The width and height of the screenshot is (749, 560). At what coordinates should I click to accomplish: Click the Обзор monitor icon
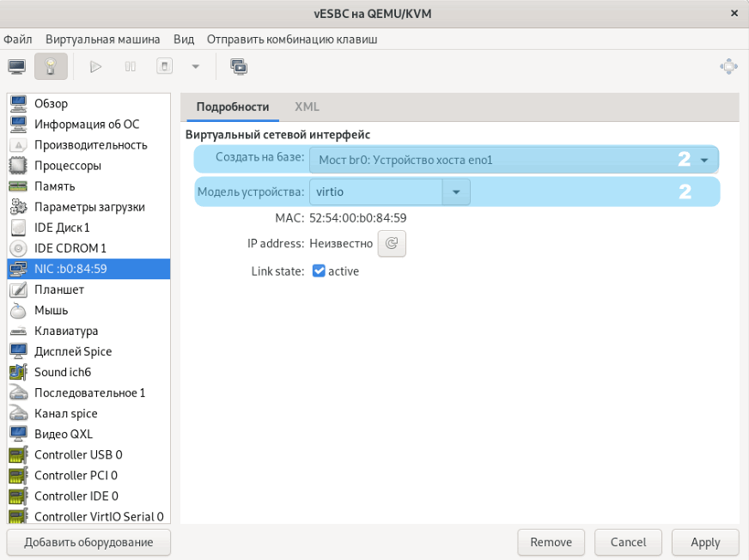(18, 104)
